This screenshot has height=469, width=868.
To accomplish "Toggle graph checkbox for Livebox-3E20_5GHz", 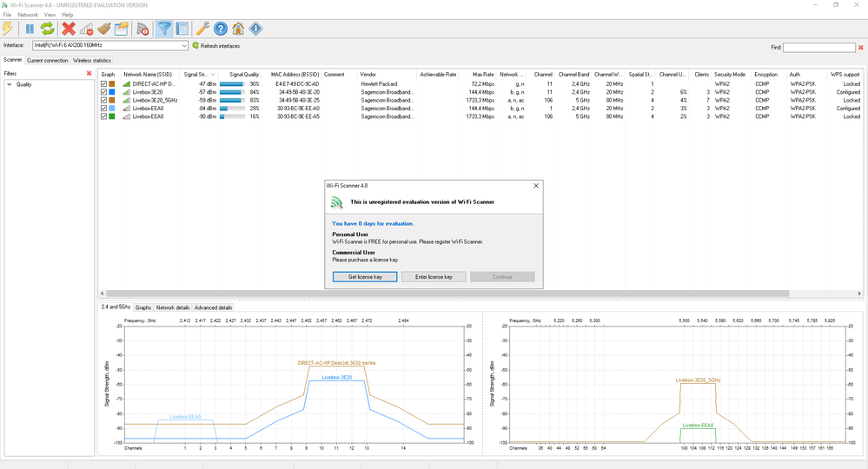I will (104, 100).
